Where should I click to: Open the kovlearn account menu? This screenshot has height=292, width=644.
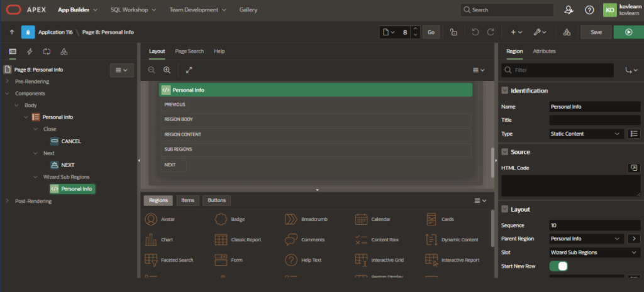pos(623,10)
